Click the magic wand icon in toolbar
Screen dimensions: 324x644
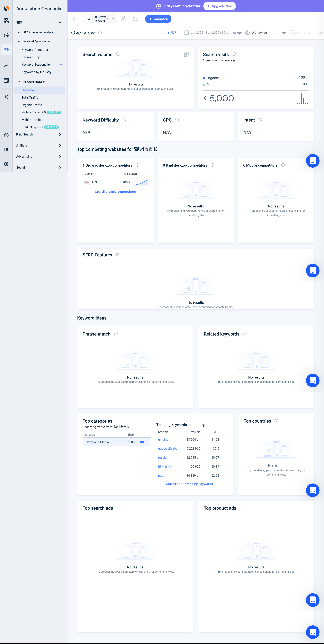click(123, 19)
